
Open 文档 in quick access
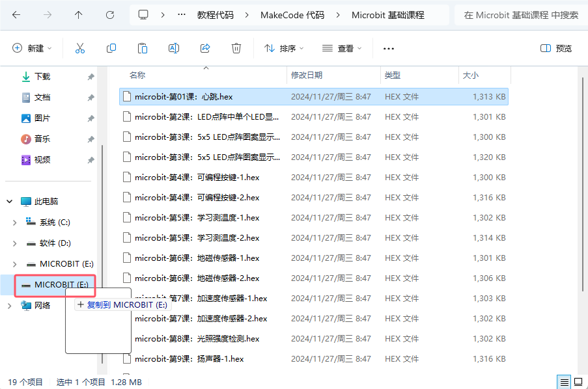tap(42, 98)
